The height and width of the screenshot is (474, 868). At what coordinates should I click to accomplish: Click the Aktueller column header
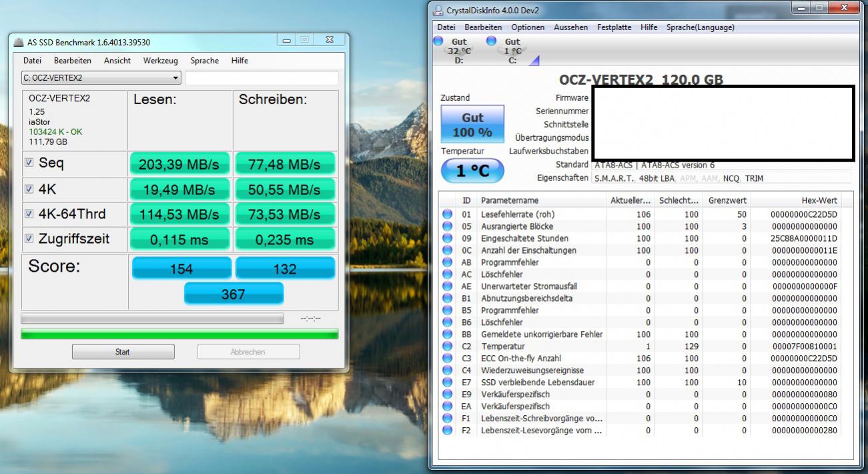click(630, 200)
